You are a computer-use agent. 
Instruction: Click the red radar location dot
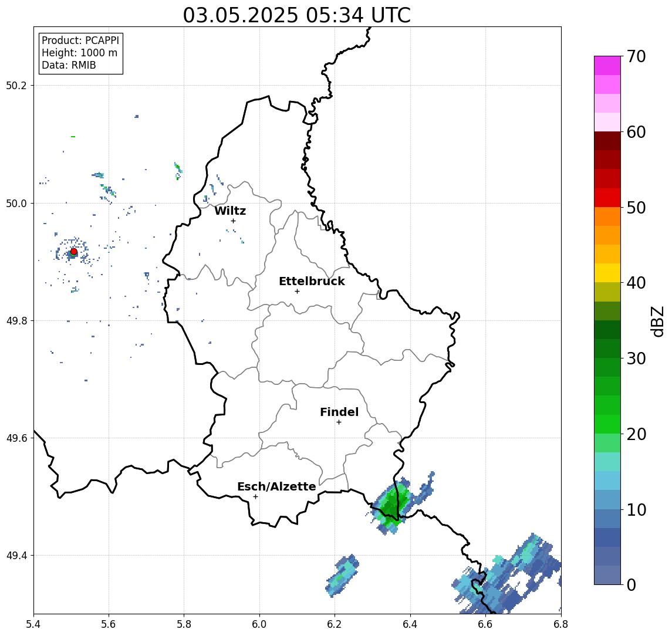coord(74,252)
